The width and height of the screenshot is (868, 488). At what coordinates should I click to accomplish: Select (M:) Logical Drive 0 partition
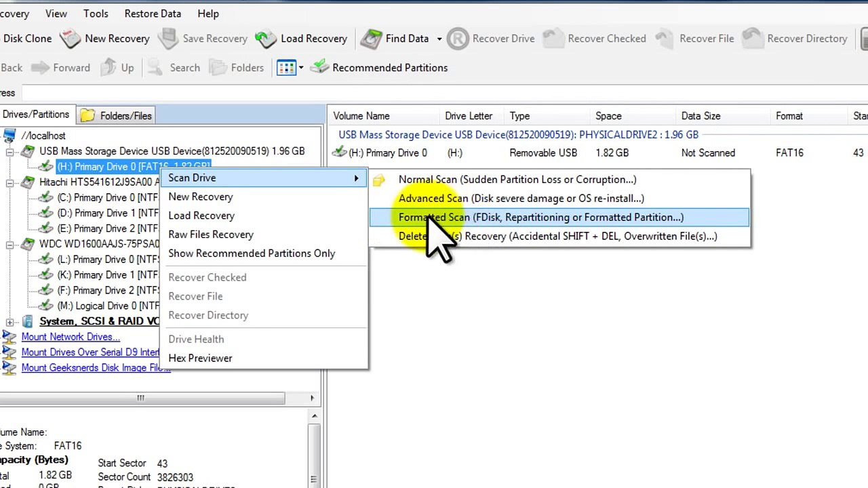pos(108,306)
